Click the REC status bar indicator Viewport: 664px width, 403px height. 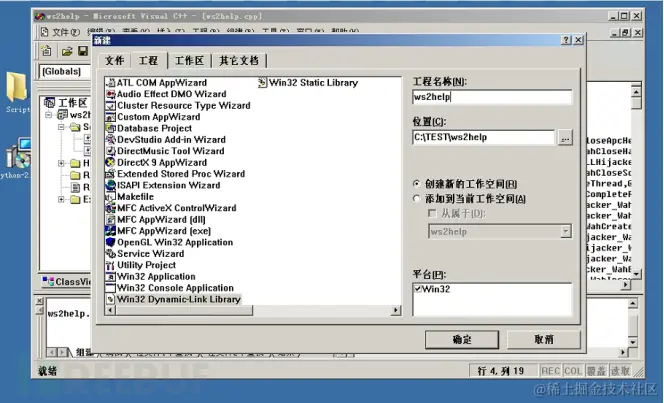551,371
